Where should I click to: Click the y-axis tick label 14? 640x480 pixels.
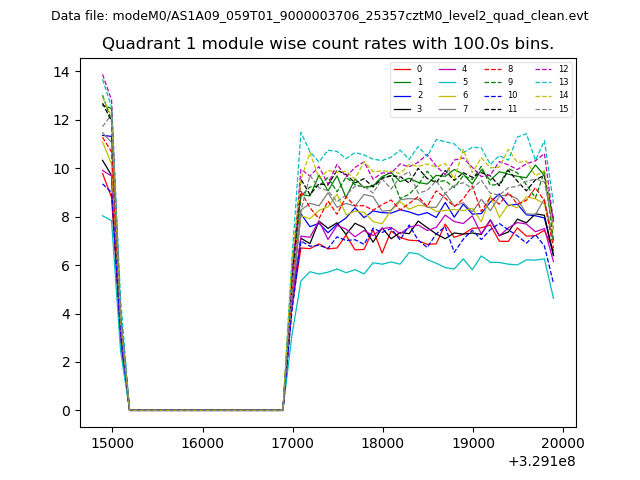tap(61, 72)
